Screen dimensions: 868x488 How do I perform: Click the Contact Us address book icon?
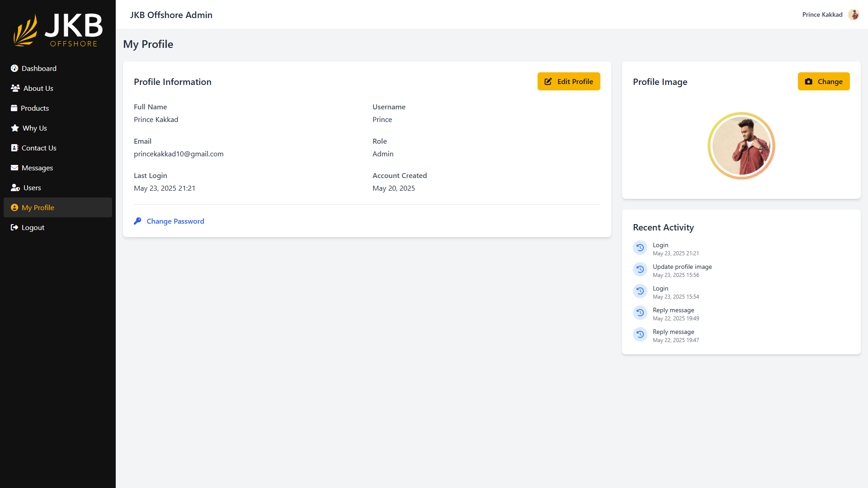click(14, 148)
